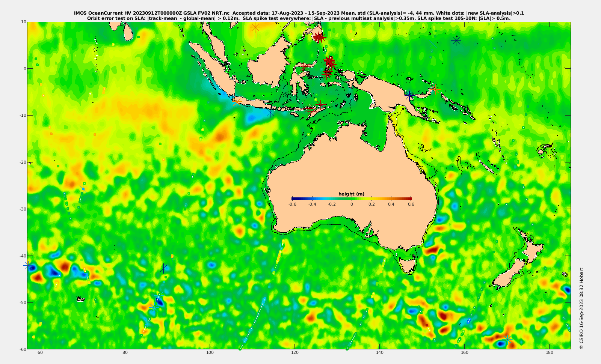Click the 'IMOS OceanCurrent HV' title line
This screenshot has height=364, width=601.
(x=299, y=13)
